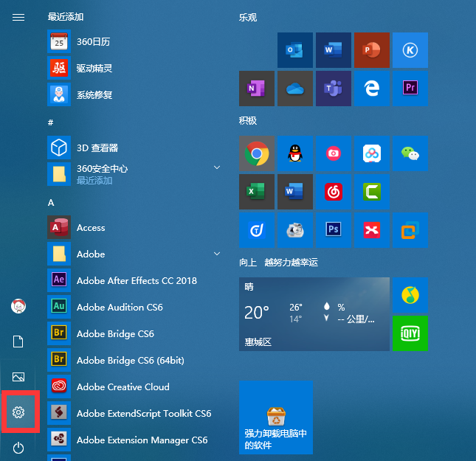
Task: Open the Google Chrome tile
Action: 257,153
